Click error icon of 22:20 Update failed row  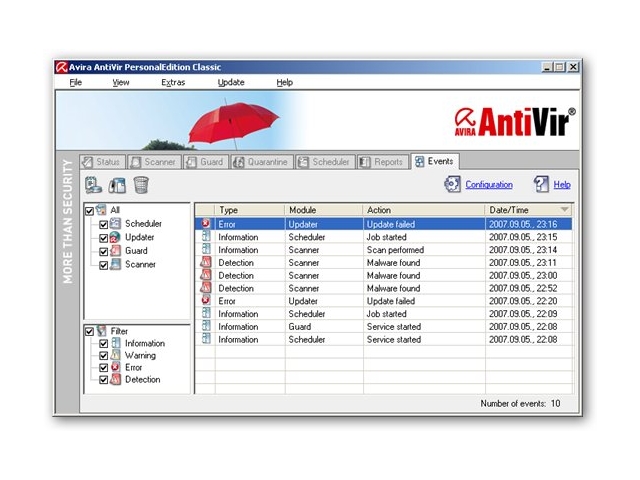(206, 300)
